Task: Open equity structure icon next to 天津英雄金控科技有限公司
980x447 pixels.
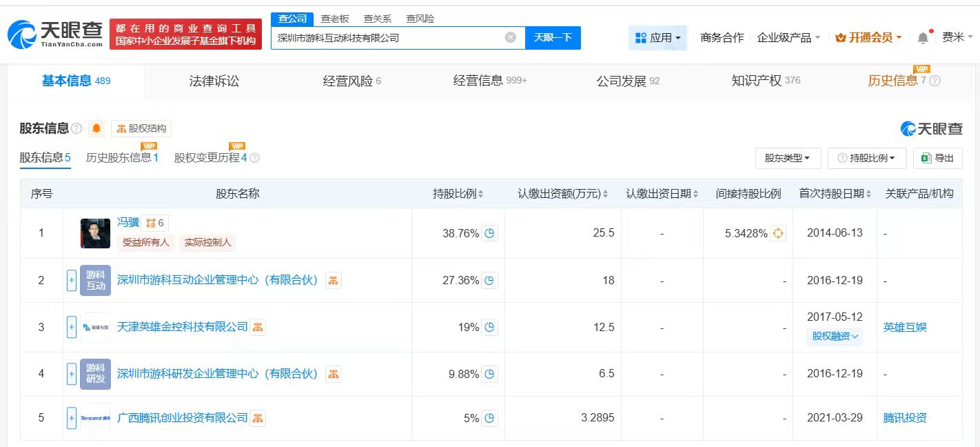Action: [258, 327]
